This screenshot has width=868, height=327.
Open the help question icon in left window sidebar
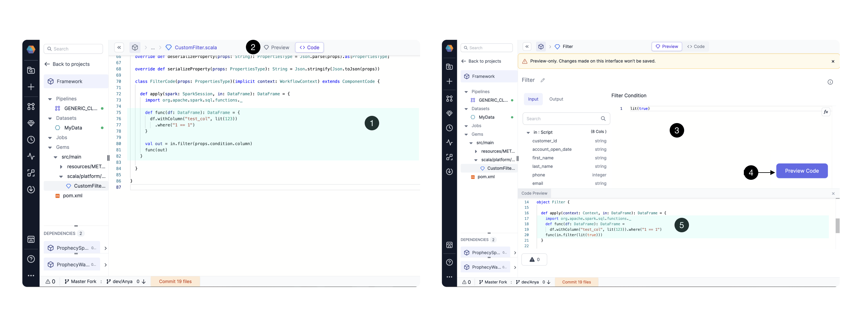tap(31, 259)
